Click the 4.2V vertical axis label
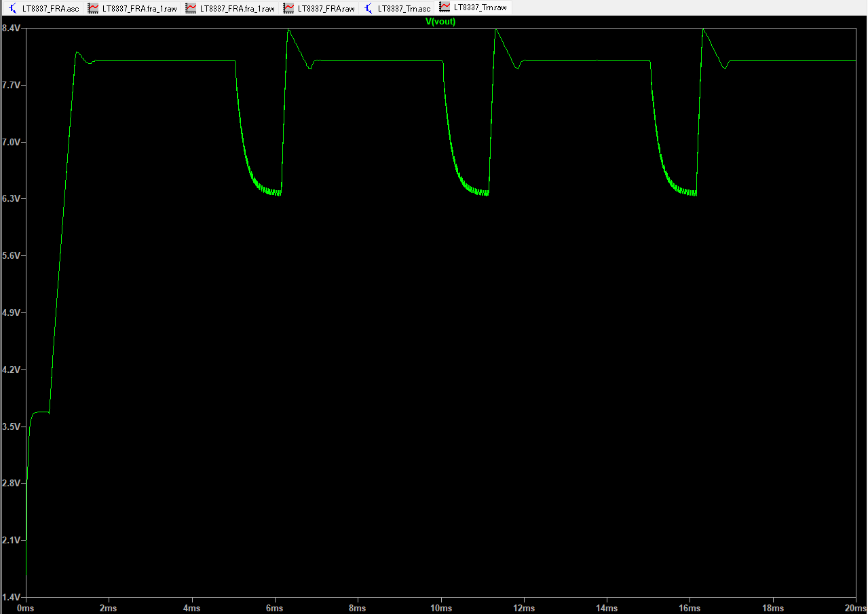 [12, 369]
